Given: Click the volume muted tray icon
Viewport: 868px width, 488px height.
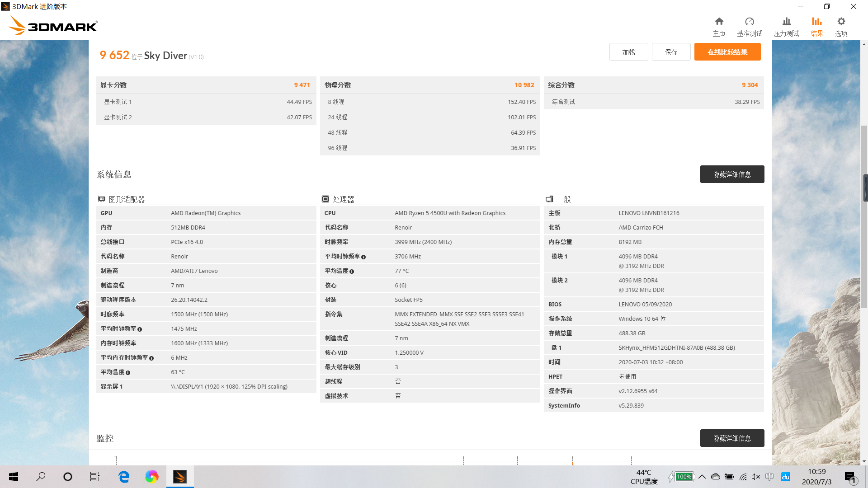Looking at the screenshot, I should pyautogui.click(x=756, y=477).
